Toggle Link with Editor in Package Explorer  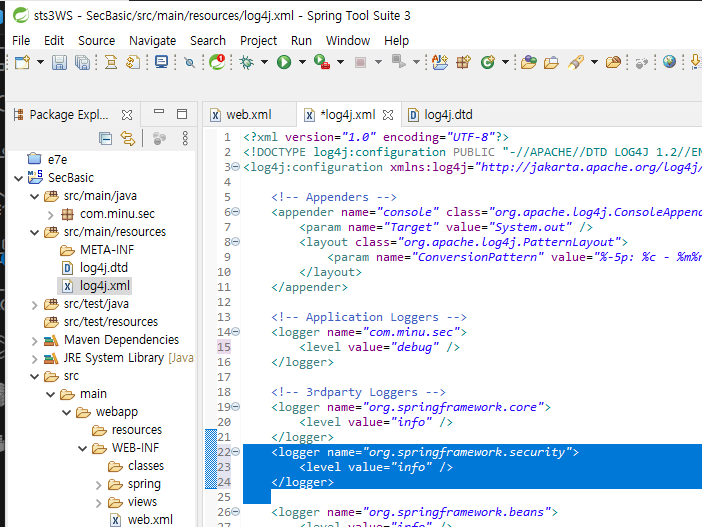(128, 139)
